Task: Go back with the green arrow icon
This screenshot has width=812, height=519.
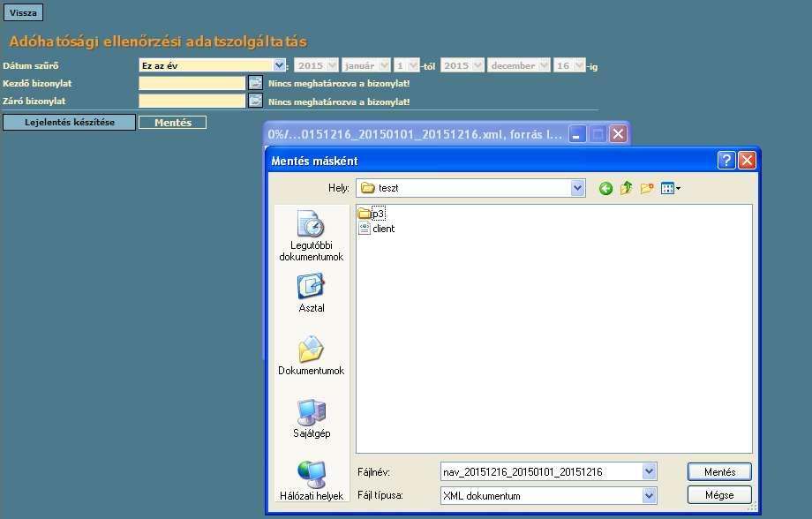Action: (605, 189)
